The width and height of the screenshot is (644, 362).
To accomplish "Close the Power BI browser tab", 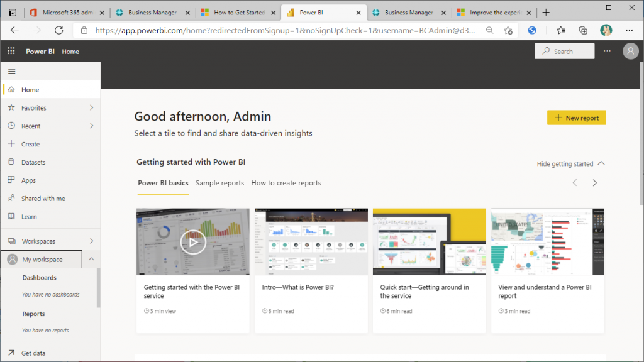I will click(x=358, y=13).
